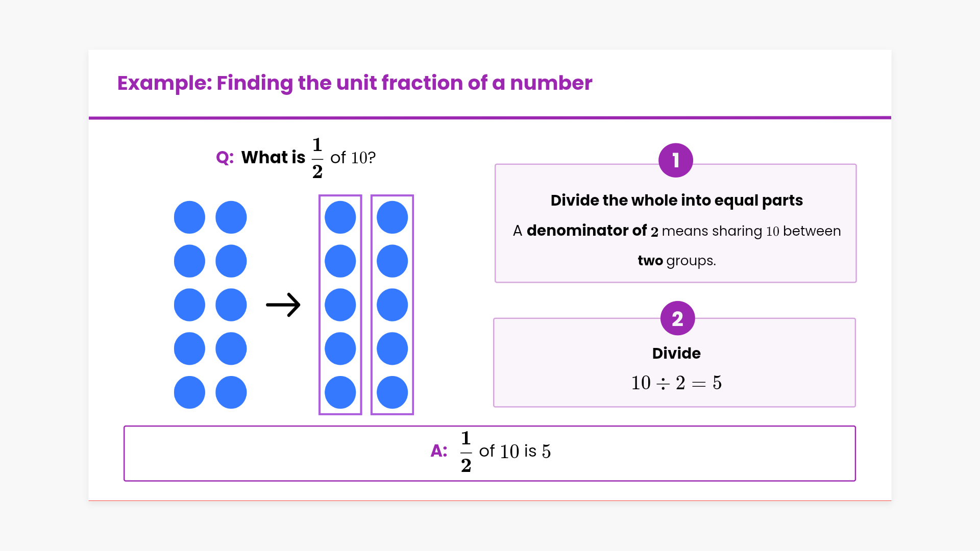Click the "Divide the whole into equal parts" heading
This screenshot has width=980, height=551.
click(676, 201)
